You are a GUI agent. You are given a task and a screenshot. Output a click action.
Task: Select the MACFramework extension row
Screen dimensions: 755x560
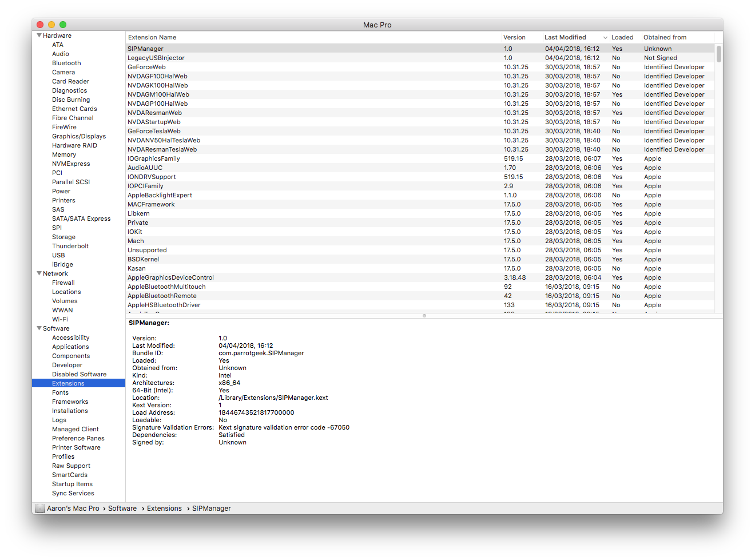[420, 204]
